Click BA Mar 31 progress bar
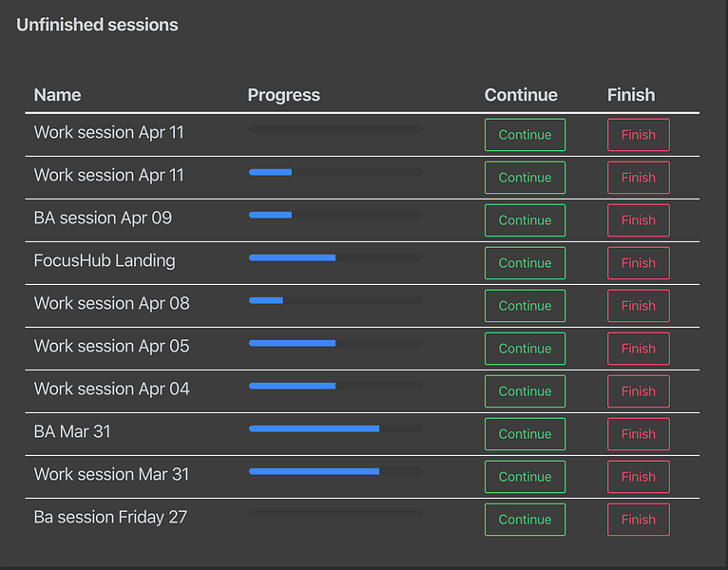The image size is (728, 570). pos(335,428)
